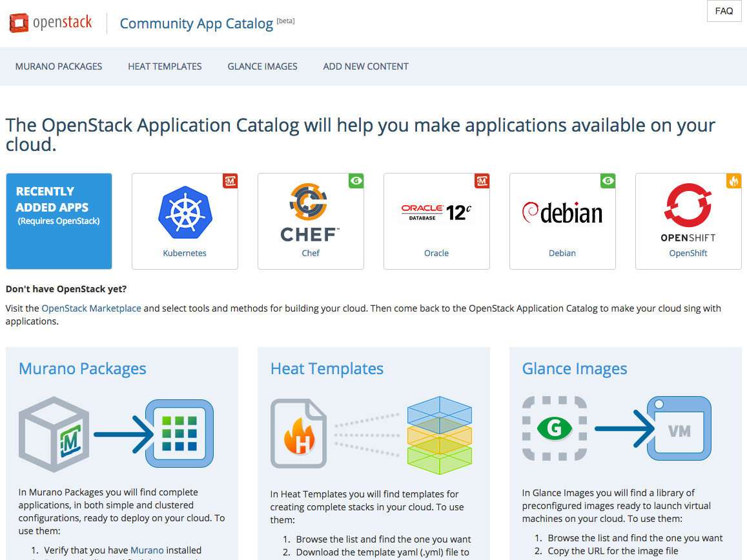Open the Kubernetes app link
747x560 pixels.
185,254
